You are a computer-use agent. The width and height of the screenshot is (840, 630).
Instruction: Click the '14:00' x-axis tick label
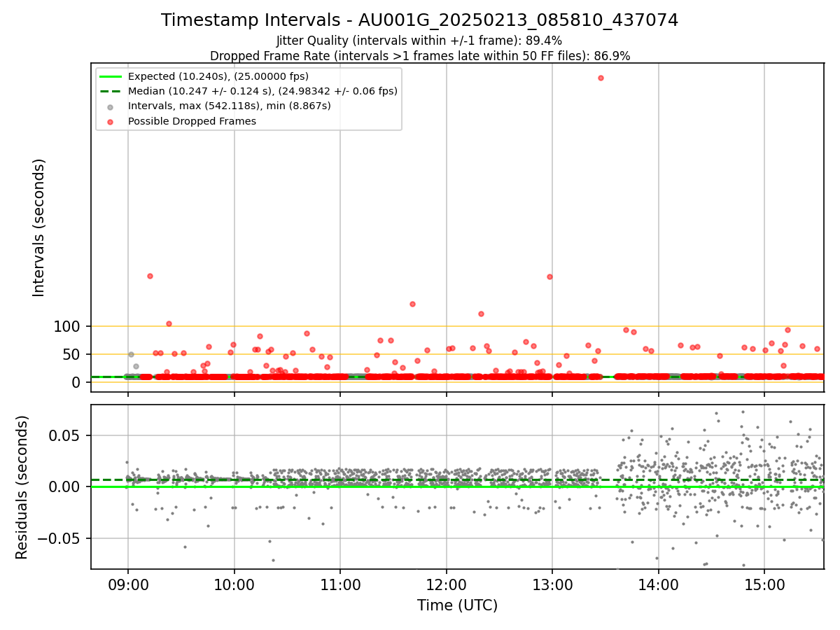(659, 584)
